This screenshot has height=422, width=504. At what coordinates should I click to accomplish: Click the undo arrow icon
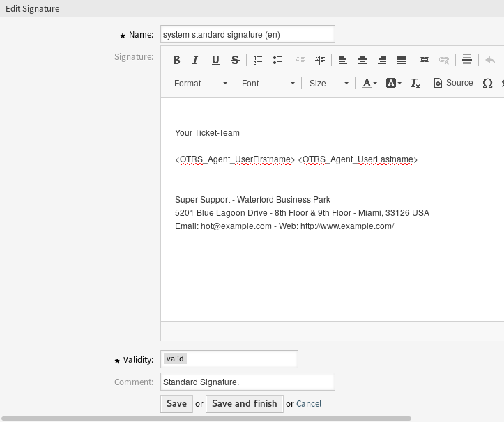[490, 60]
